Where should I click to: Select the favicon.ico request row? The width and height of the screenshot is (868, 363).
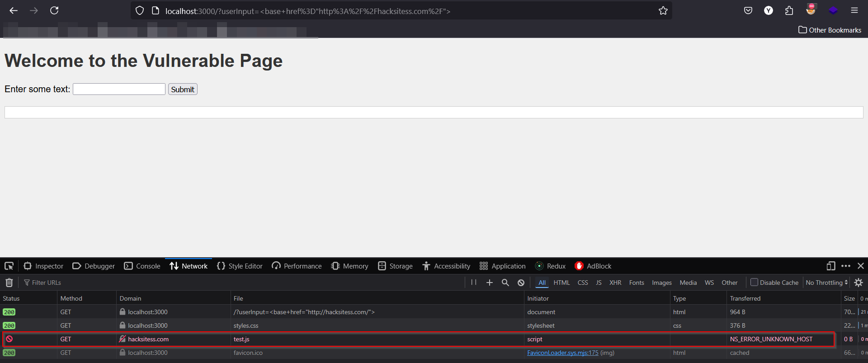pyautogui.click(x=434, y=353)
